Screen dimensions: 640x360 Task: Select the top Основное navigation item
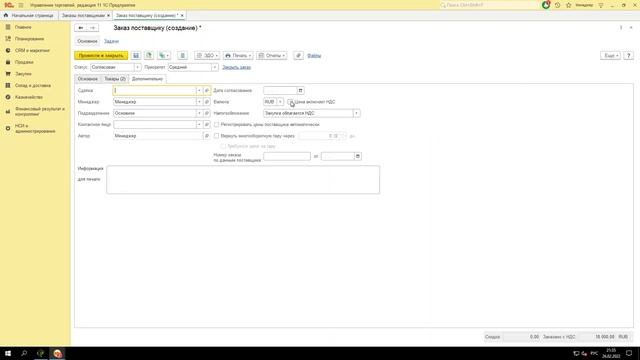[x=87, y=41]
